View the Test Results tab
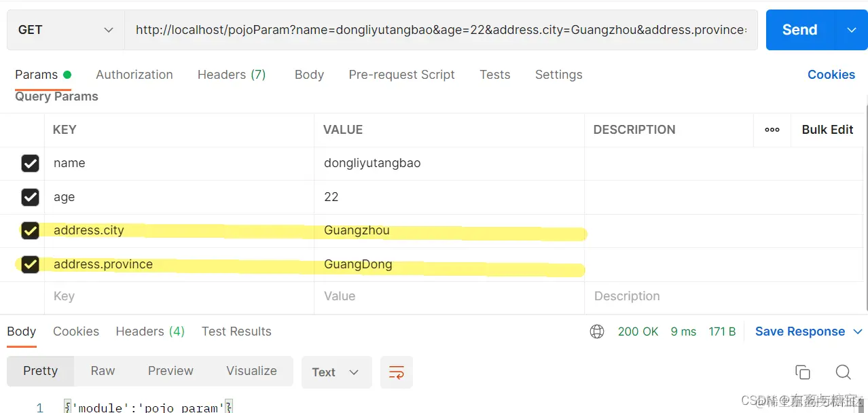The width and height of the screenshot is (868, 413). [x=236, y=331]
